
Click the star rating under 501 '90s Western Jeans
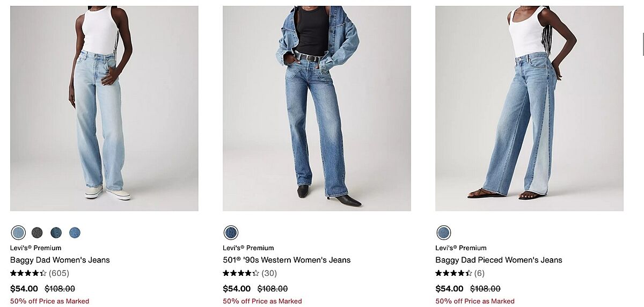241,273
